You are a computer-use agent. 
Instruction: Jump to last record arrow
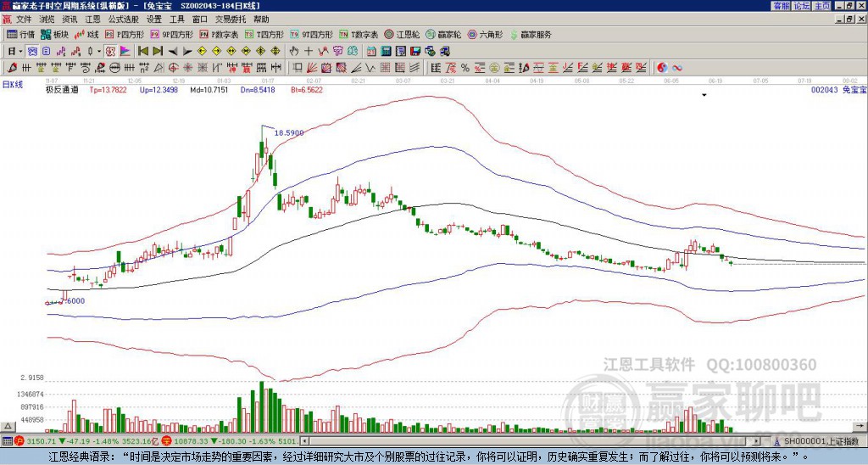click(x=157, y=52)
